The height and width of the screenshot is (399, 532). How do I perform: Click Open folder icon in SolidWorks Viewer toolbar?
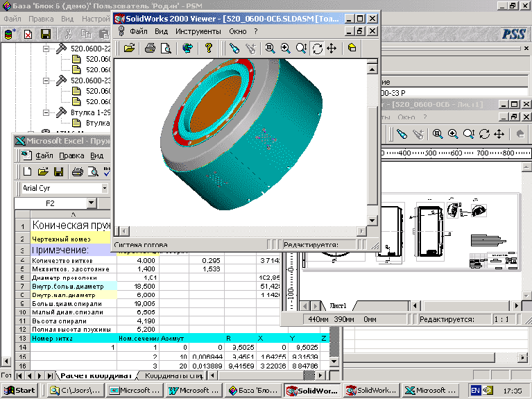pyautogui.click(x=129, y=48)
